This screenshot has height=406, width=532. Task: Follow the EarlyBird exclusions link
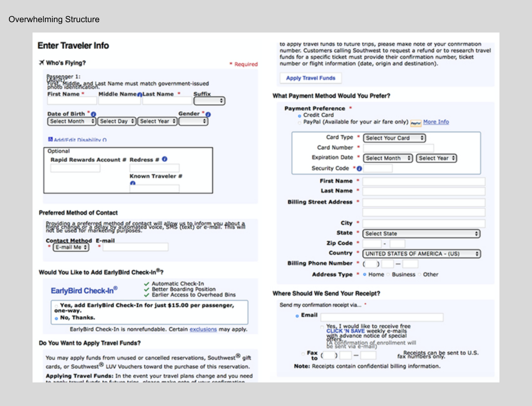[x=203, y=329]
